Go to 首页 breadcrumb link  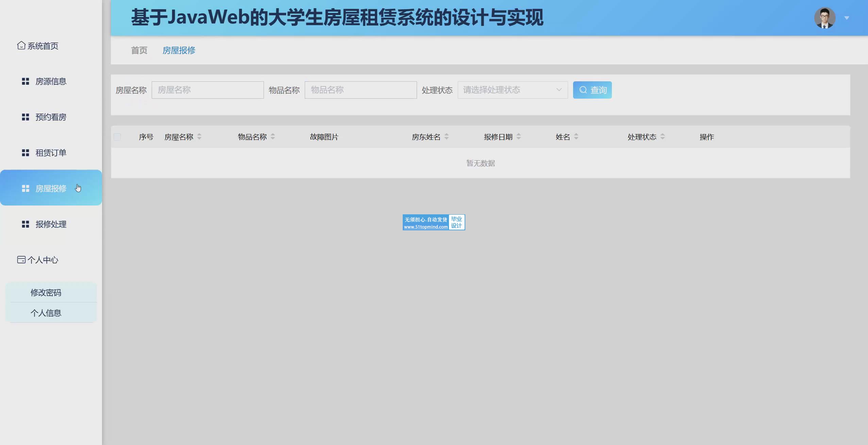click(x=139, y=50)
